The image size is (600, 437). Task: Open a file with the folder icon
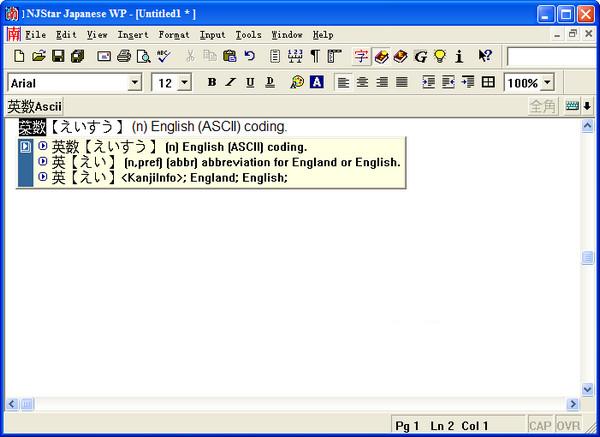coord(39,57)
